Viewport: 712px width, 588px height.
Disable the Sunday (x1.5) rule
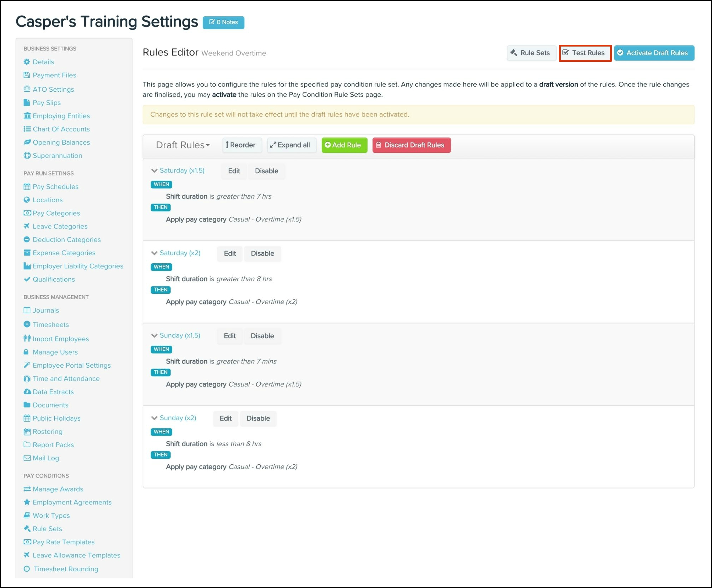point(262,336)
